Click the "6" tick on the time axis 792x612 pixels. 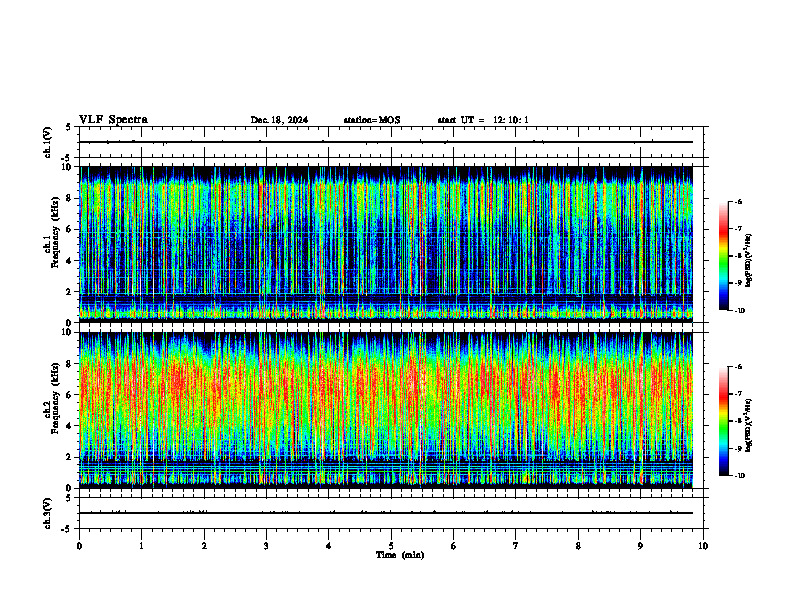click(454, 546)
